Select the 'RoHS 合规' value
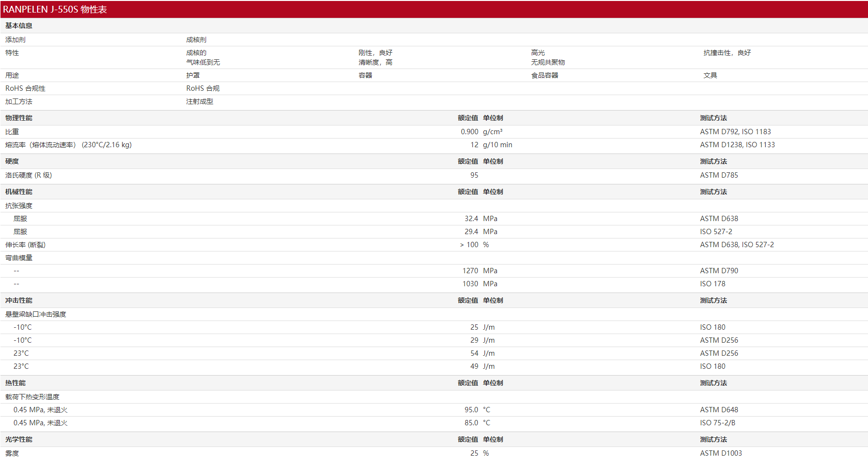The height and width of the screenshot is (461, 868). [x=203, y=88]
